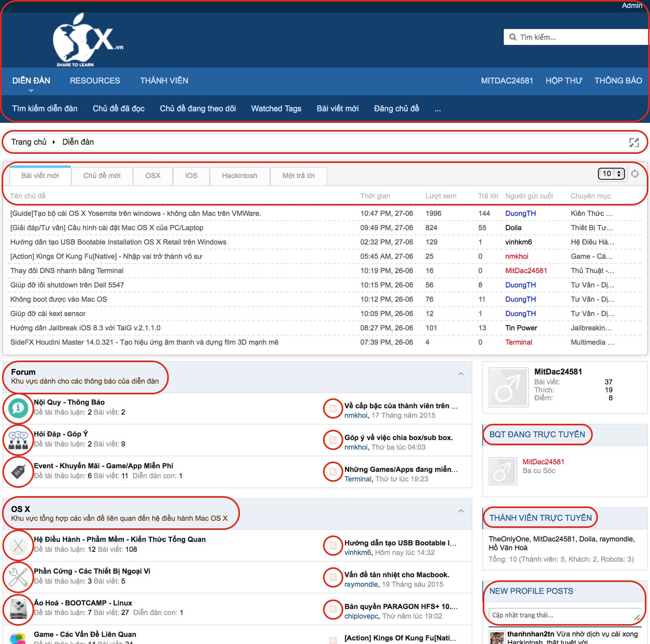Click the Phần Cứng wrench tools icon
Screen dimensions: 650x644
[18, 577]
